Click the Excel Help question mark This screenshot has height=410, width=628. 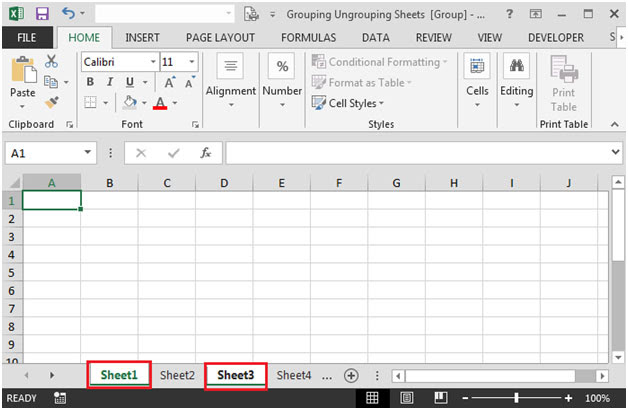pos(509,14)
